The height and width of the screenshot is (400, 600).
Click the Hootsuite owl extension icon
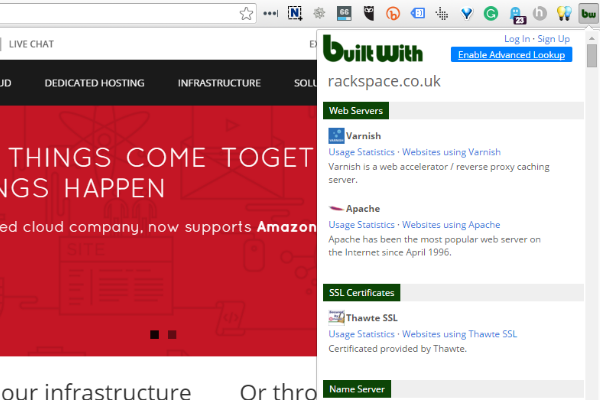[369, 14]
